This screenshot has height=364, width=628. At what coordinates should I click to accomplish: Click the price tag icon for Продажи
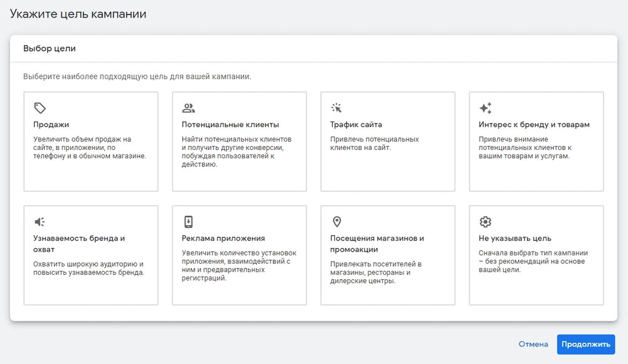tap(40, 108)
